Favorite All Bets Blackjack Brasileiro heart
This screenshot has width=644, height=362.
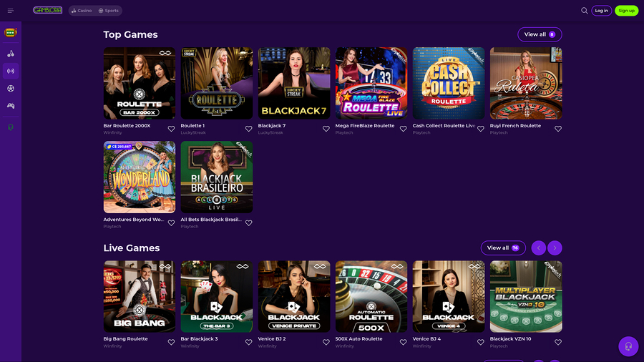pos(248,223)
